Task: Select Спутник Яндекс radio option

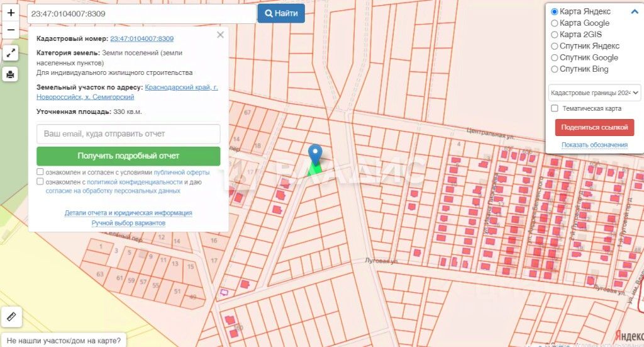Action: [x=554, y=46]
